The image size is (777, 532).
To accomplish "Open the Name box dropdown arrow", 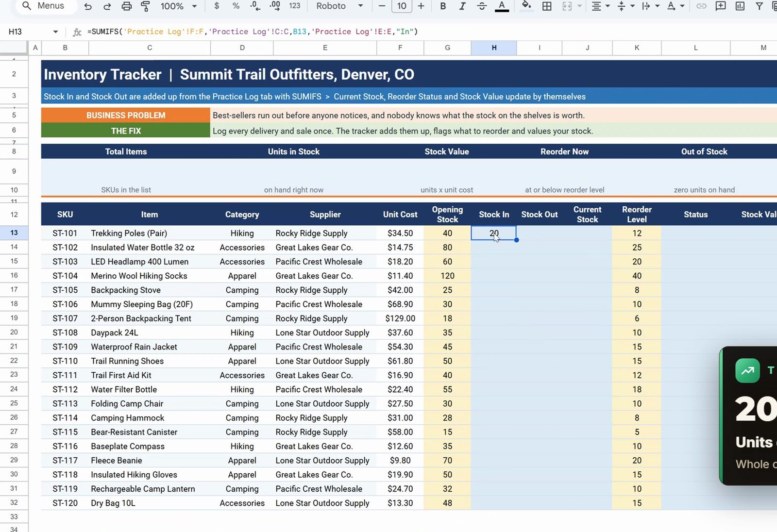I will (55, 32).
